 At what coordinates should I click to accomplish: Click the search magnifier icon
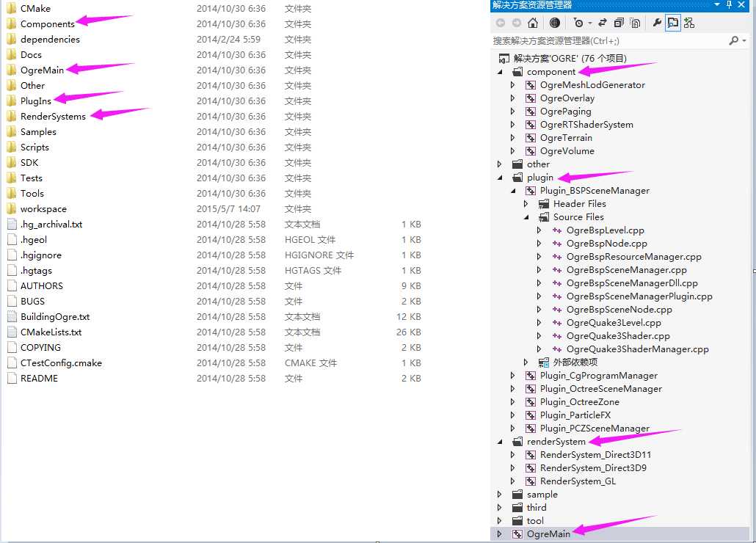[x=734, y=40]
